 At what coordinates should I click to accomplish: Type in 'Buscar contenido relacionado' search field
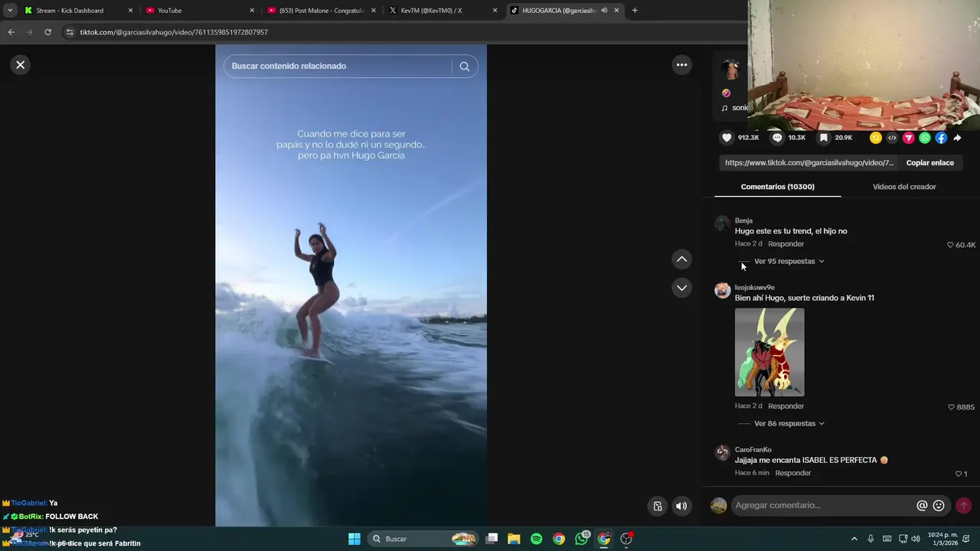pyautogui.click(x=338, y=67)
